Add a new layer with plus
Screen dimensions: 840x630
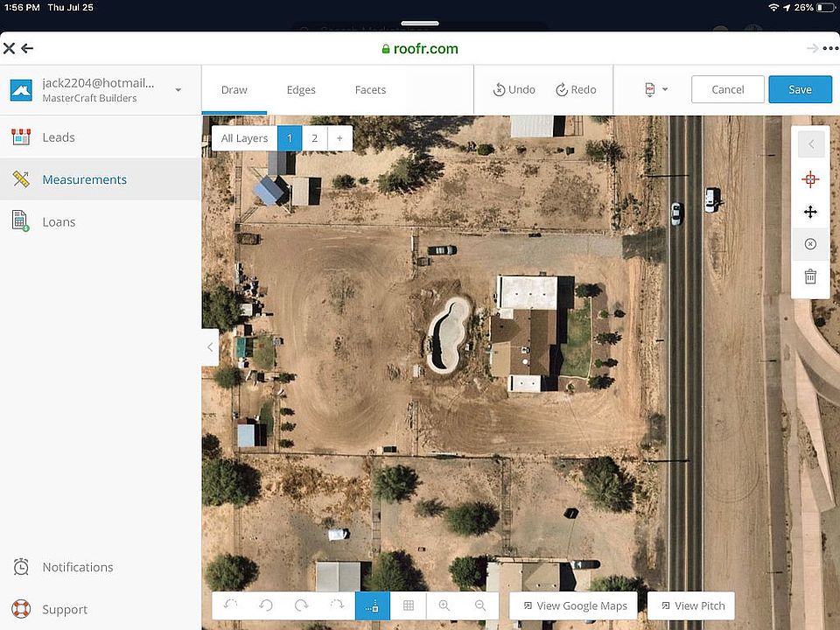pos(339,138)
